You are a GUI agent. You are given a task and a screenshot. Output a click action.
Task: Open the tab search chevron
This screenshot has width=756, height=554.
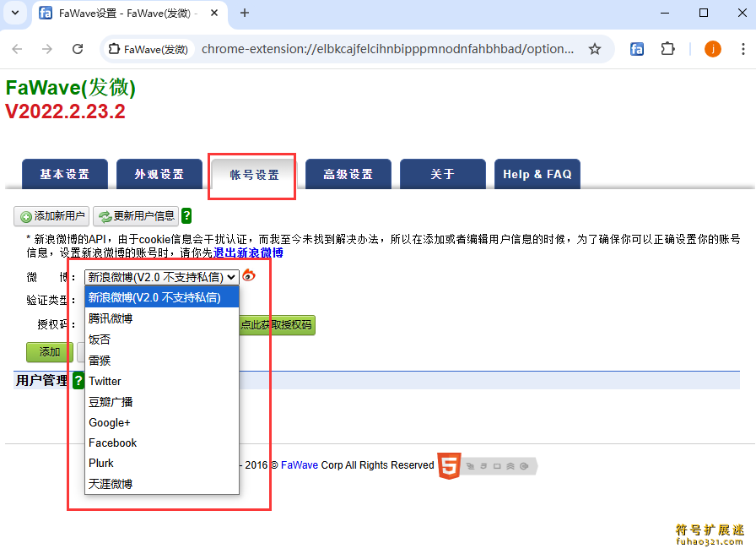pos(15,13)
